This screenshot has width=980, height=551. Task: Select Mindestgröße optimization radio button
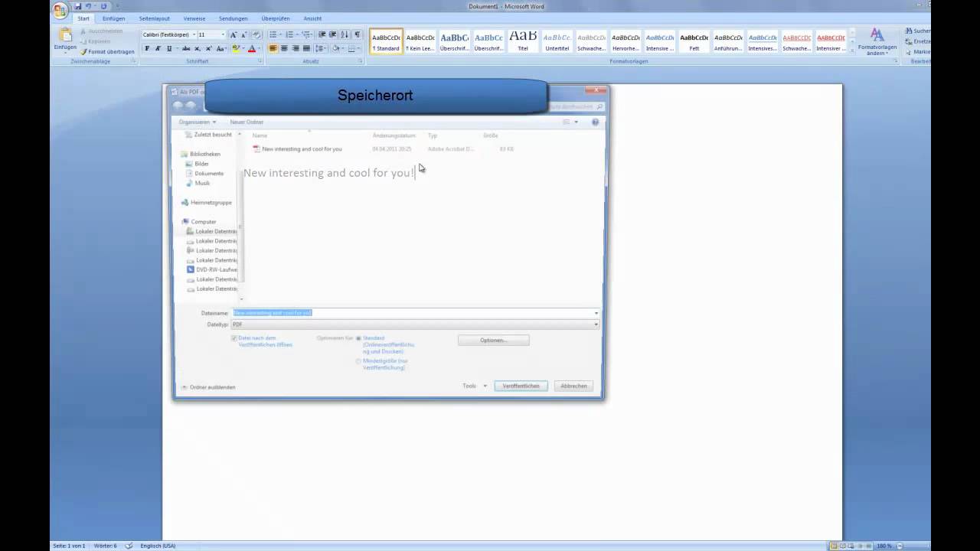point(358,361)
